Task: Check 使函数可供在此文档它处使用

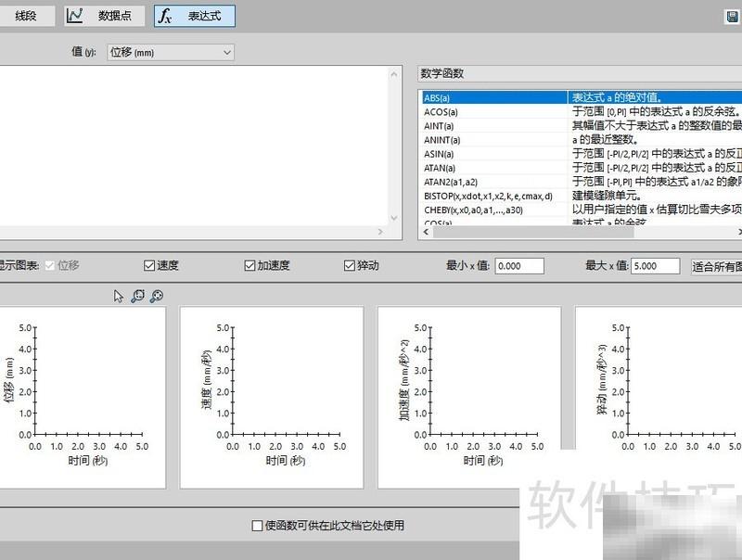Action: pyautogui.click(x=256, y=524)
